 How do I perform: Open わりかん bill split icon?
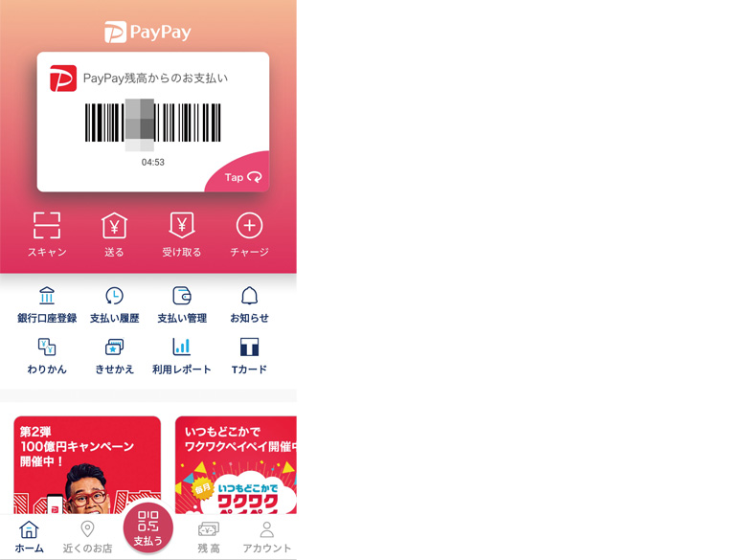pyautogui.click(x=47, y=347)
